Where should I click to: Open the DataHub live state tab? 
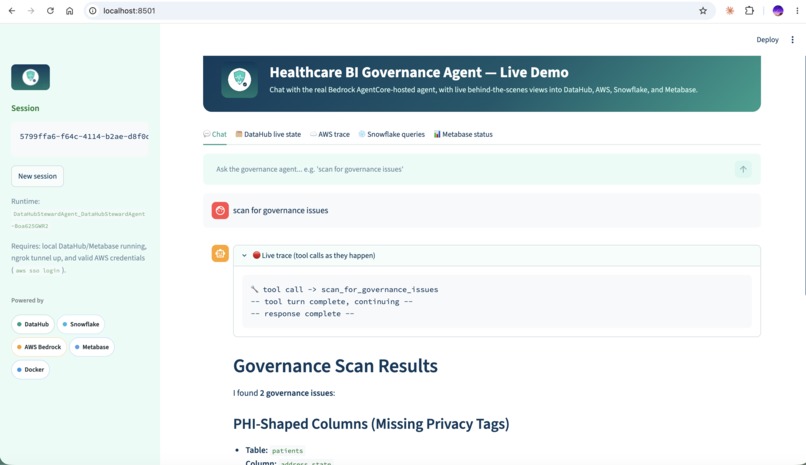(268, 134)
